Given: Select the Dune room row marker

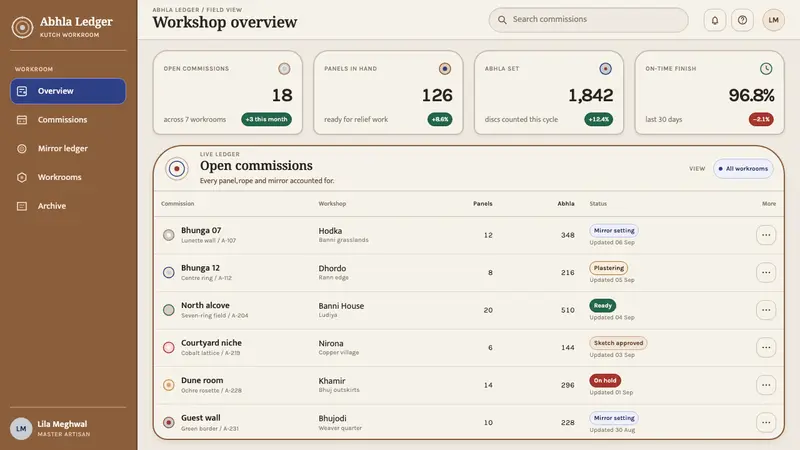Looking at the screenshot, I should [168, 385].
